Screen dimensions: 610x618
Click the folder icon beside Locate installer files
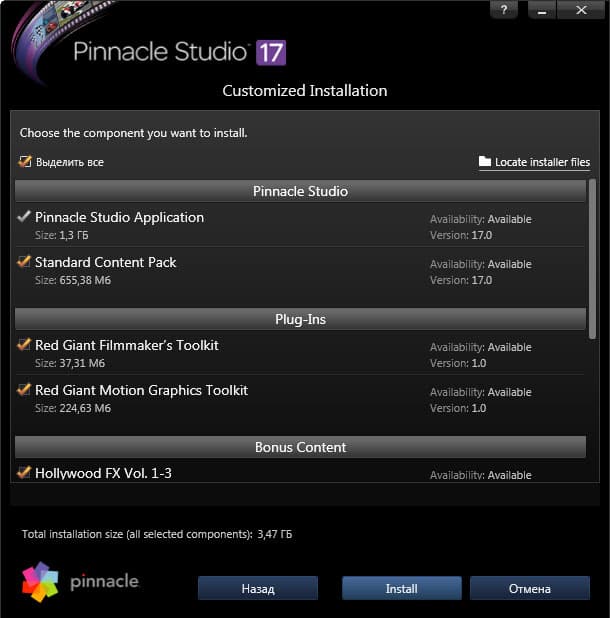485,162
